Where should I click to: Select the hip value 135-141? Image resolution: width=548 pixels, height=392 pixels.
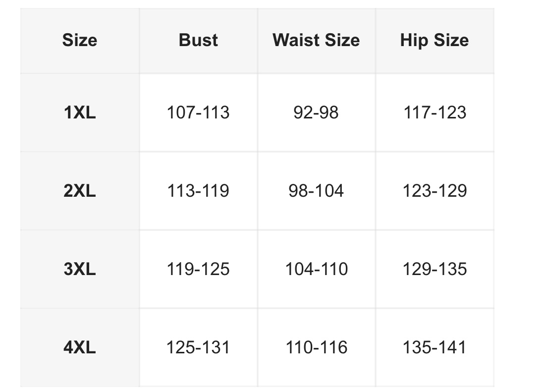tap(435, 347)
